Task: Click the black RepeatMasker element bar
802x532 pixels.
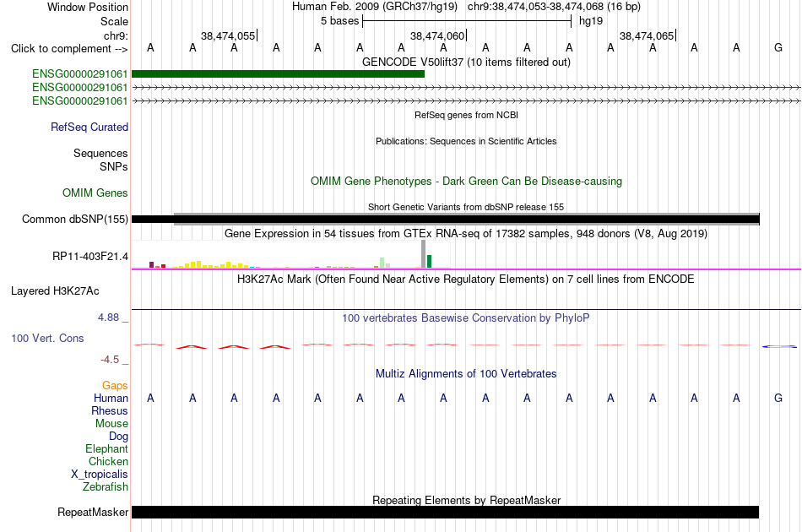Action: [445, 512]
